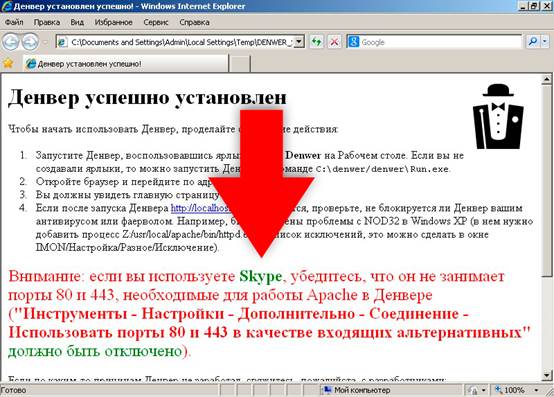
Task: Click the protected mode lock icon
Action: (x=473, y=390)
